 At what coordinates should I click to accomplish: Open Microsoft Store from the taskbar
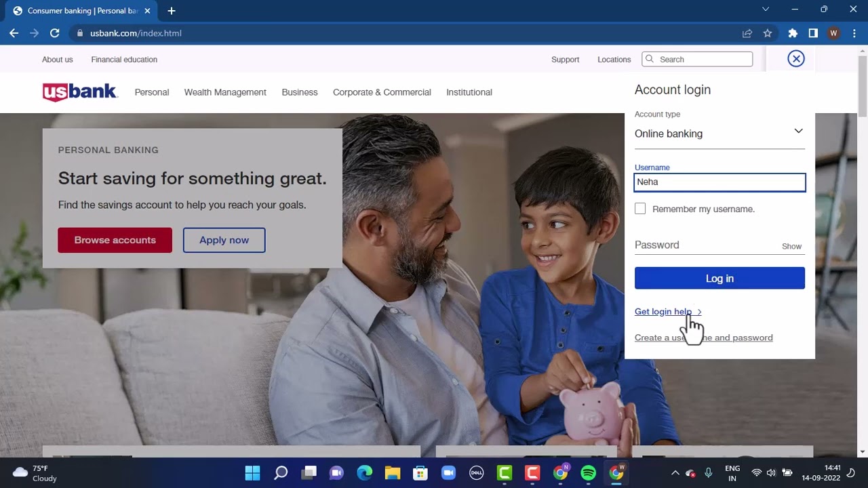coord(420,472)
